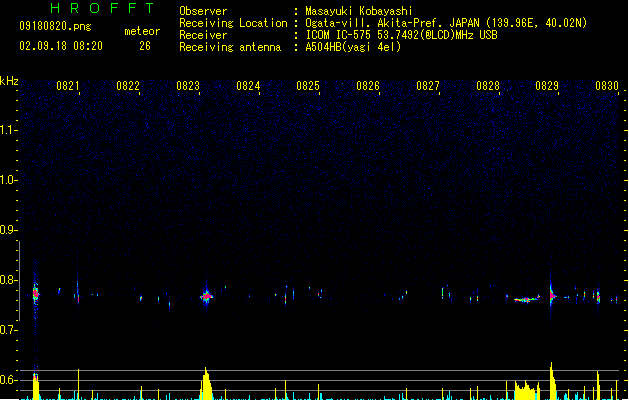
Task: Click the Observer field label
Action: pyautogui.click(x=203, y=11)
